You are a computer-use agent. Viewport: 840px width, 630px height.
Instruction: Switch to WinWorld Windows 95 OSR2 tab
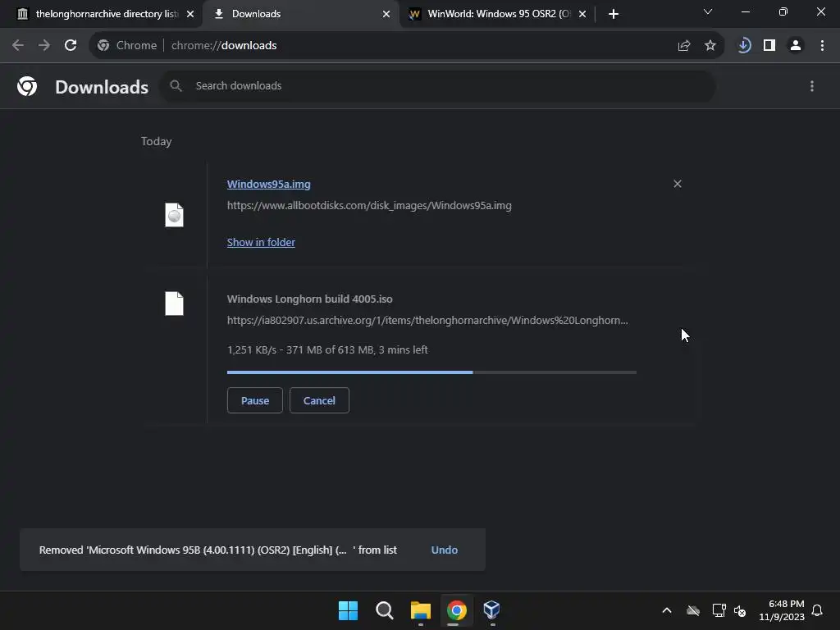click(x=496, y=14)
